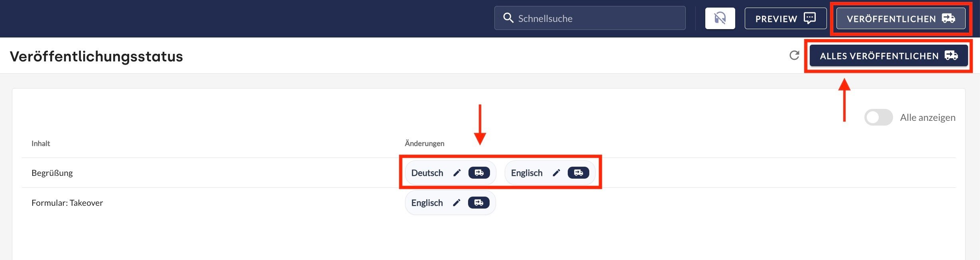
Task: Select the Begrüßung content row label
Action: [52, 173]
